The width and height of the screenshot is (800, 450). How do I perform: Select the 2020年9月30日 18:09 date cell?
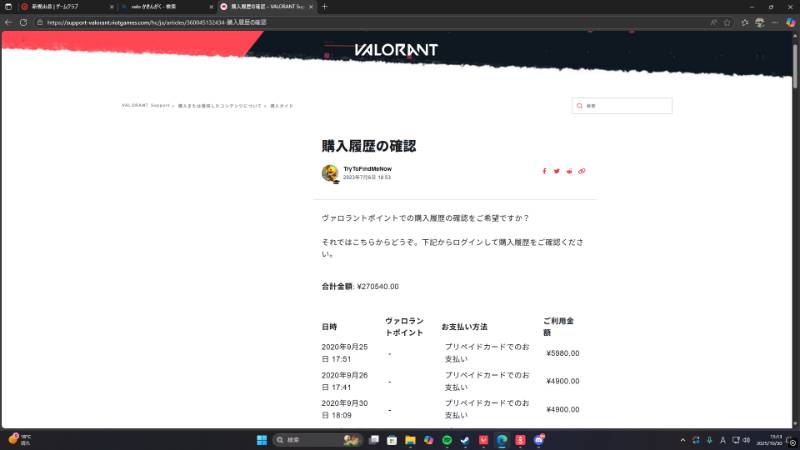click(344, 409)
